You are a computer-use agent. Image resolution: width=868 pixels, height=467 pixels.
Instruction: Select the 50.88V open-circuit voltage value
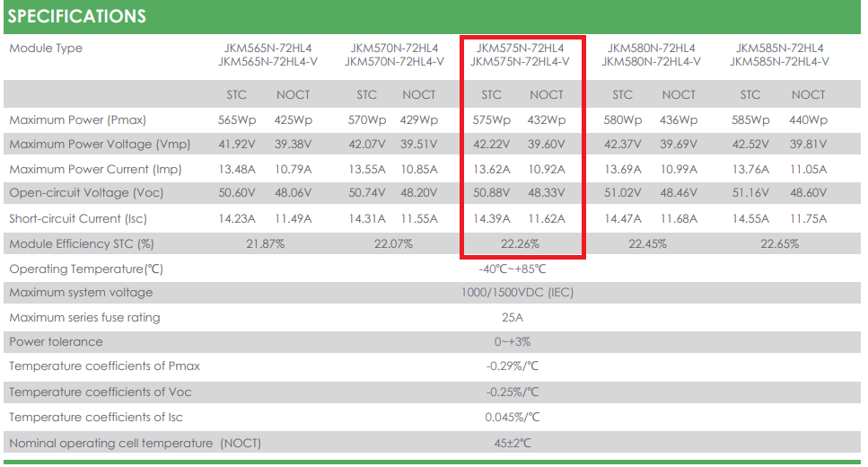[x=491, y=193]
